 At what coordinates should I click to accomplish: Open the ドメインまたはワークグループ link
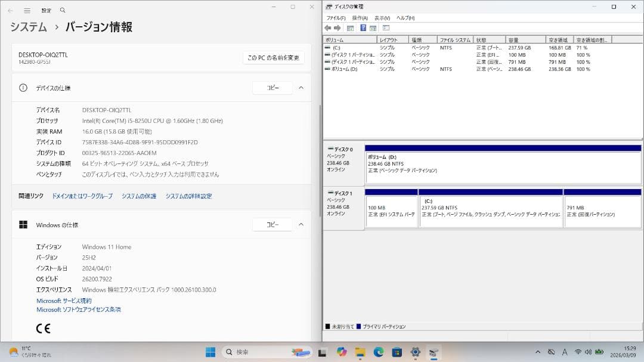[x=82, y=196]
